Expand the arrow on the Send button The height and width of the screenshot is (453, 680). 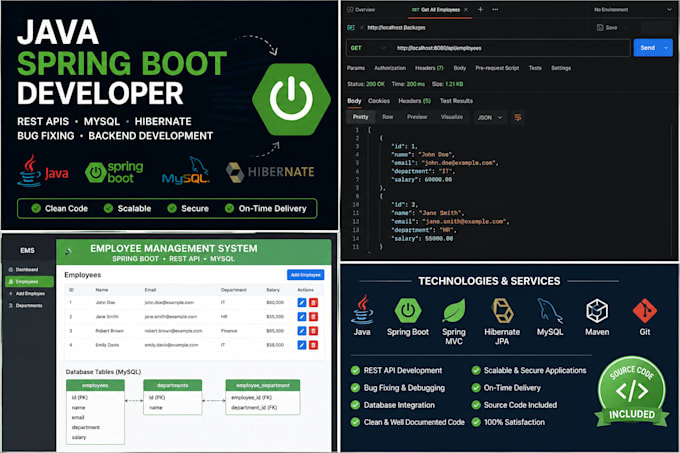click(x=666, y=48)
